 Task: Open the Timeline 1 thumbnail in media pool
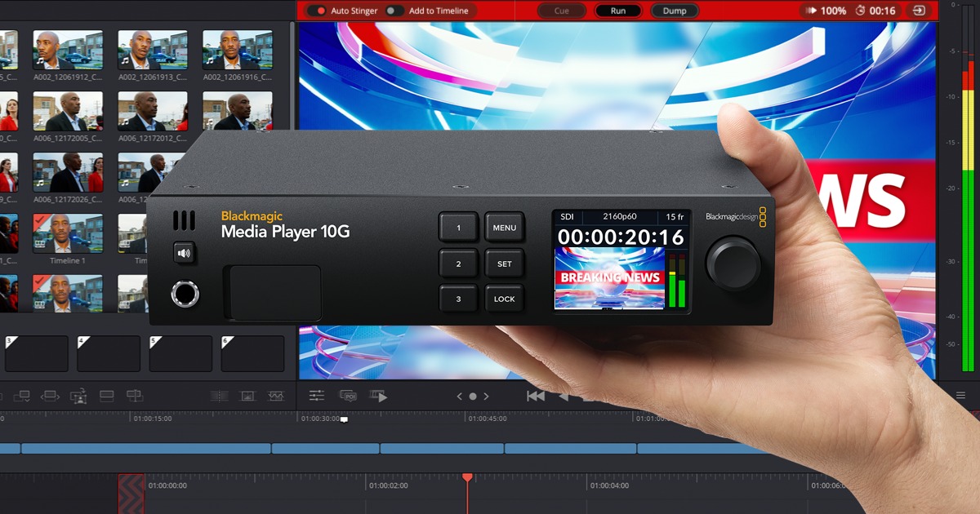tap(68, 233)
